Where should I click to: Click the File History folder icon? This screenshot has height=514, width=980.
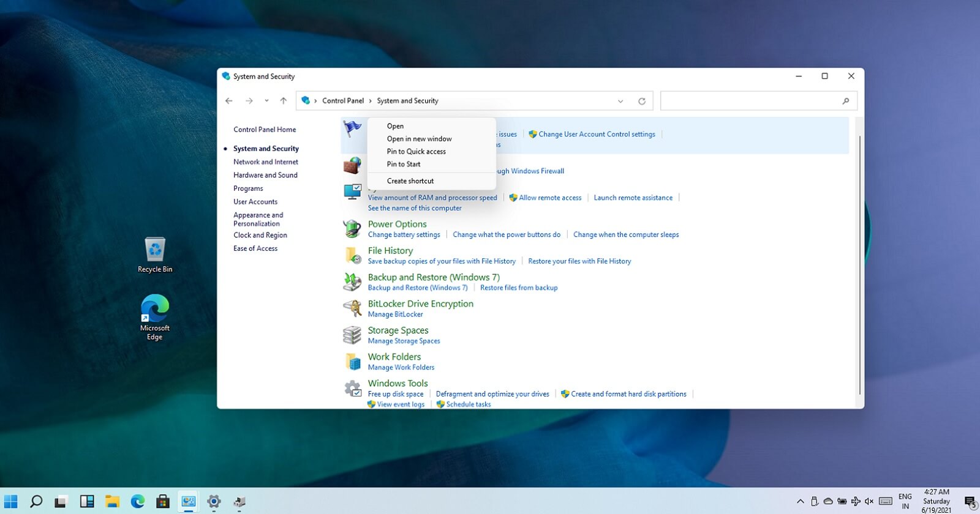[x=352, y=255]
